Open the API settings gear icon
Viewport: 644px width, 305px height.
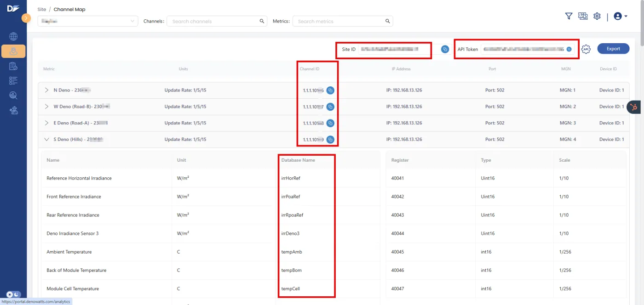(x=586, y=49)
